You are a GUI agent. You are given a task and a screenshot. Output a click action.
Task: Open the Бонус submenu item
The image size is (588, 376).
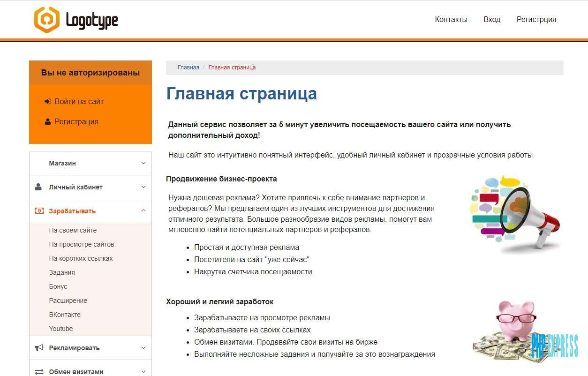pyautogui.click(x=58, y=286)
